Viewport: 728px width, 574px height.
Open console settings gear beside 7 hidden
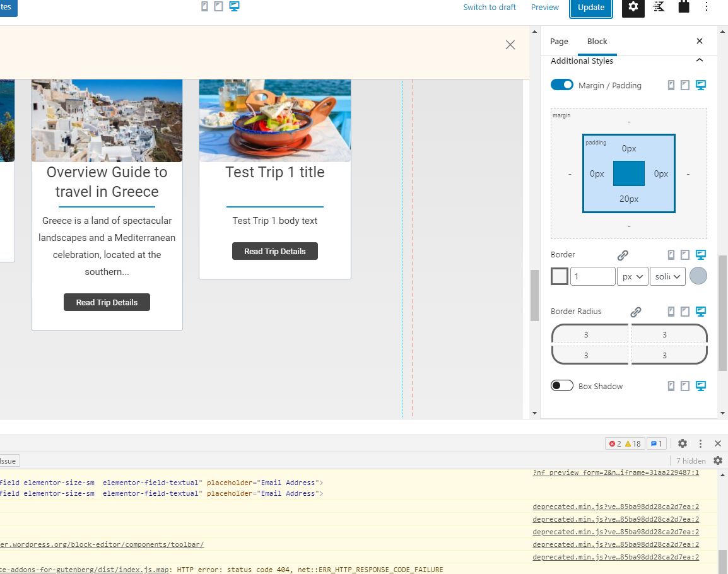coord(718,460)
